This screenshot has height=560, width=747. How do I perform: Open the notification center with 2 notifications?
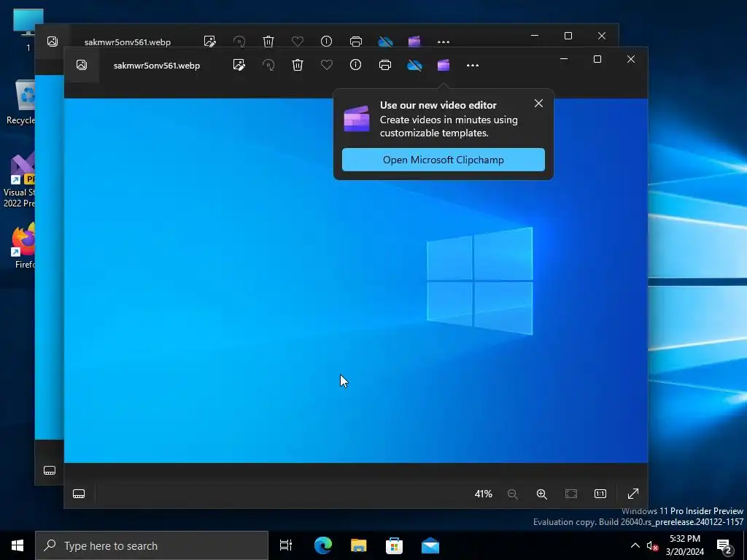(x=724, y=546)
